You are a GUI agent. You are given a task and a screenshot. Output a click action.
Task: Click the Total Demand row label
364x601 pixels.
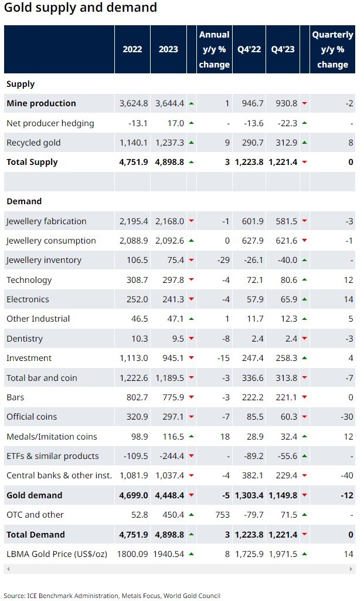(36, 534)
